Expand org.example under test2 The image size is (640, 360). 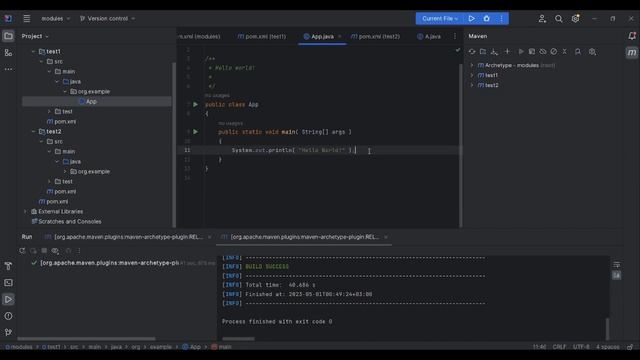pos(65,171)
